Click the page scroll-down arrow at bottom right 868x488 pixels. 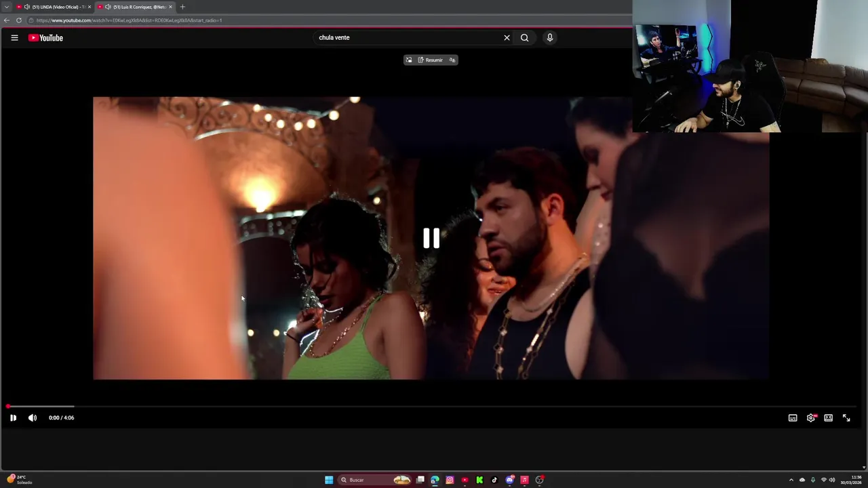(x=864, y=467)
